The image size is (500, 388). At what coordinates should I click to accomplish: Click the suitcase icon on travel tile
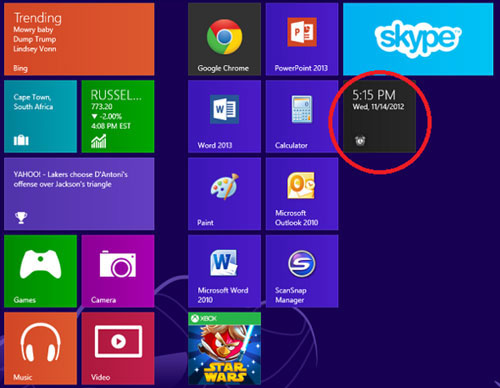pyautogui.click(x=21, y=140)
